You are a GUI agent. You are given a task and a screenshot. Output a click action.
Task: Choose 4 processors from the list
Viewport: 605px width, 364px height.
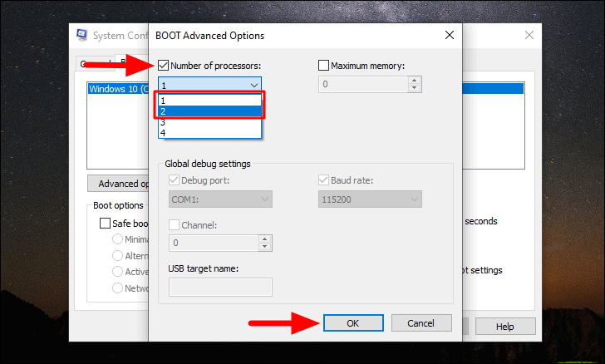coord(209,133)
